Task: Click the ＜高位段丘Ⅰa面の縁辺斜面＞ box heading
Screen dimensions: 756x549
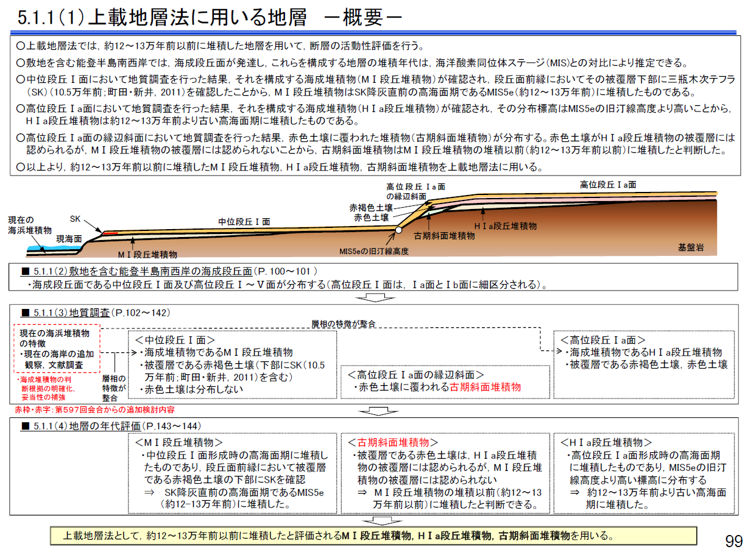Action: tap(415, 374)
